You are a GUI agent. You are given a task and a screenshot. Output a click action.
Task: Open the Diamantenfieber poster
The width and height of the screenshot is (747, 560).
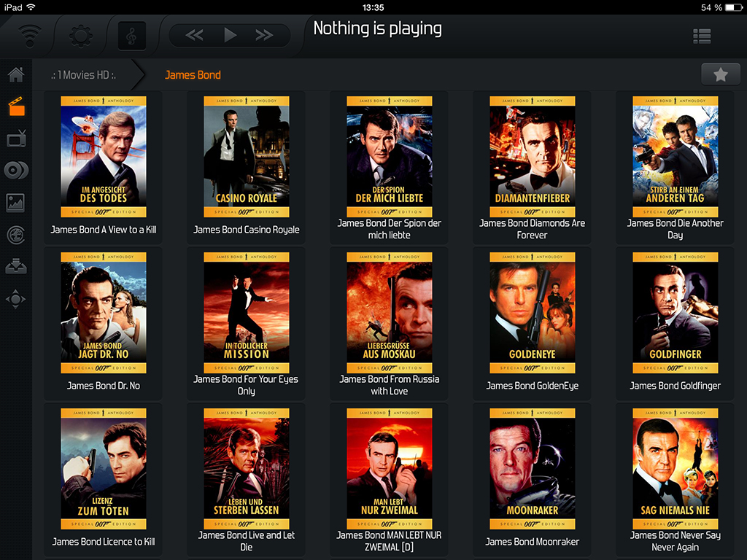coord(532,157)
